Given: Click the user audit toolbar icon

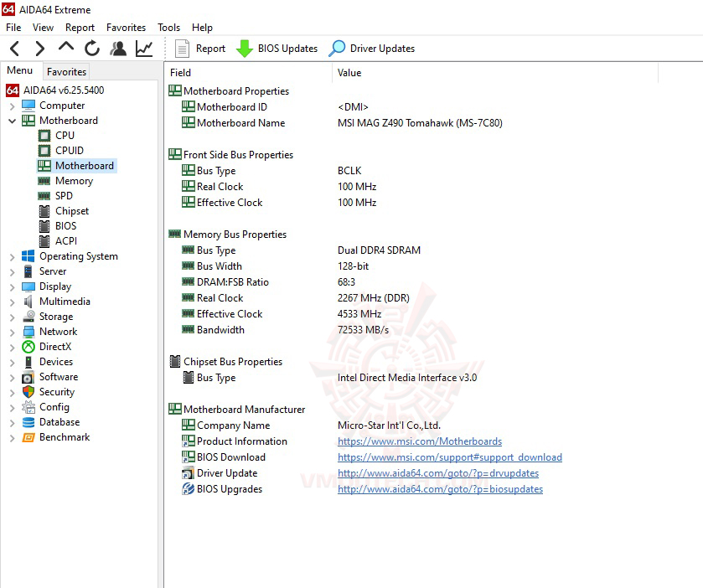Looking at the screenshot, I should (x=118, y=48).
